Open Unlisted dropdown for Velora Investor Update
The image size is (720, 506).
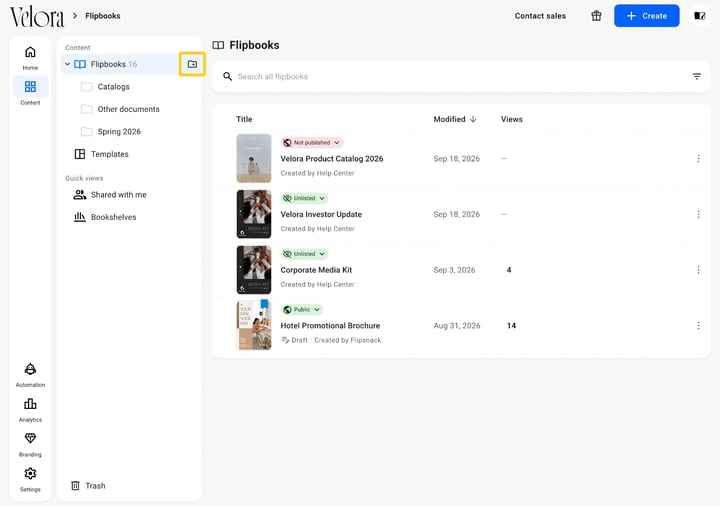[x=304, y=198]
